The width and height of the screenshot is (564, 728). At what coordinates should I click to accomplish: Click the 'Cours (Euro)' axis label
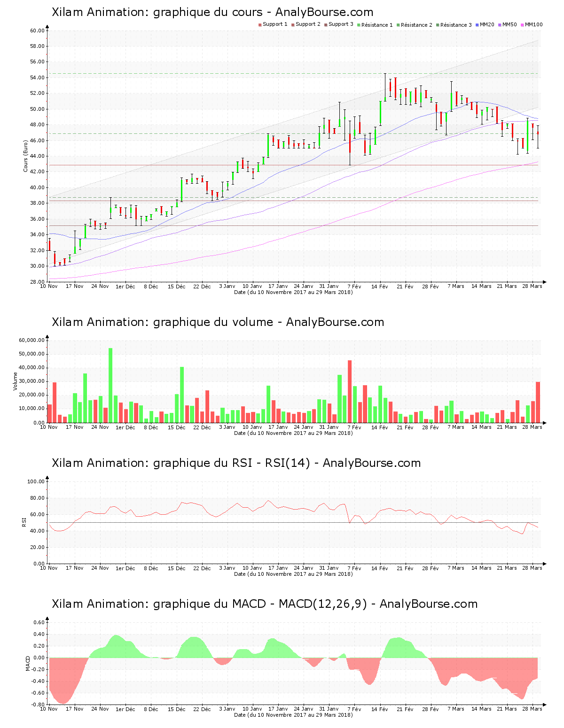[x=26, y=156]
